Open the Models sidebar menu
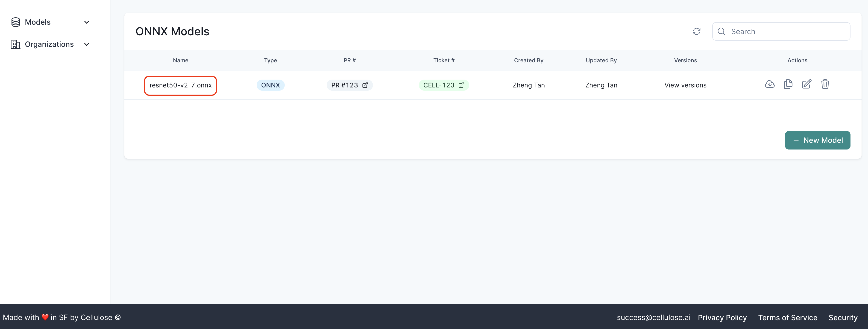This screenshot has width=868, height=329. pyautogui.click(x=38, y=22)
